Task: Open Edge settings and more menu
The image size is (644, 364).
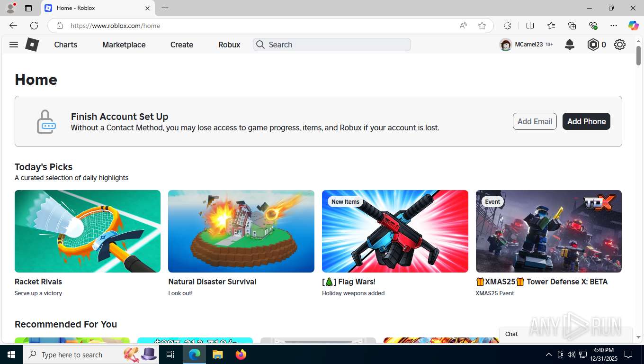Action: coord(614,26)
